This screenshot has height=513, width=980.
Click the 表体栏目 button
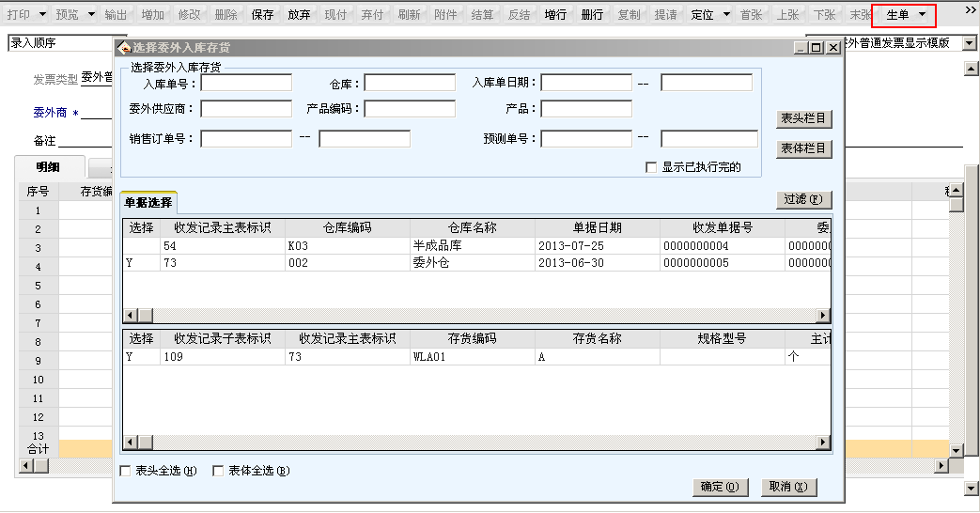pyautogui.click(x=803, y=148)
